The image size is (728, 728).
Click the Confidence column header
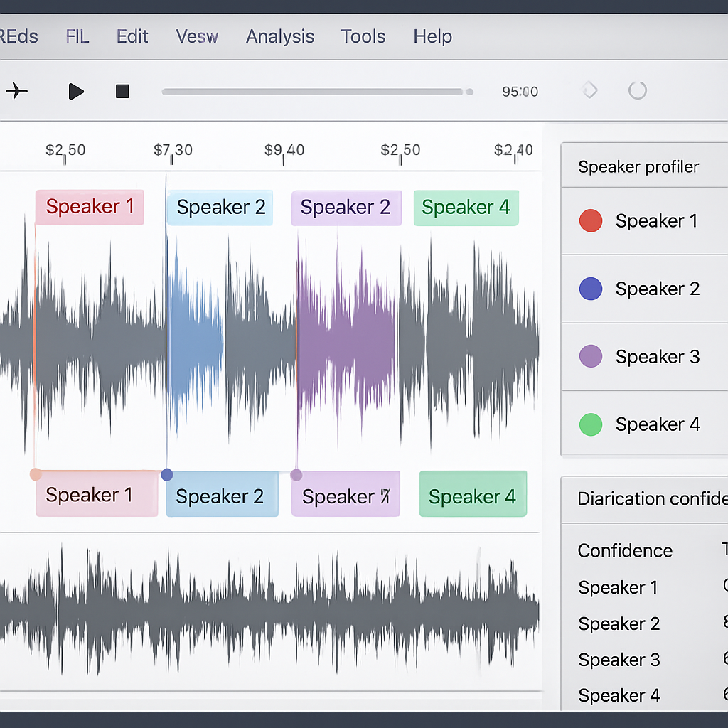625,551
